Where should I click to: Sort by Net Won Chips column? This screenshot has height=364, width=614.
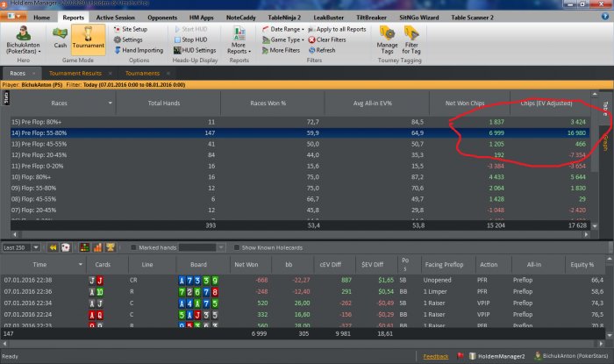coord(469,103)
